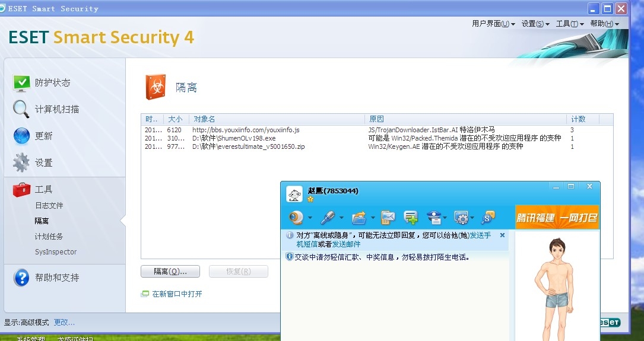Click the message search magnifier icon
The height and width of the screenshot is (341, 644).
point(488,217)
